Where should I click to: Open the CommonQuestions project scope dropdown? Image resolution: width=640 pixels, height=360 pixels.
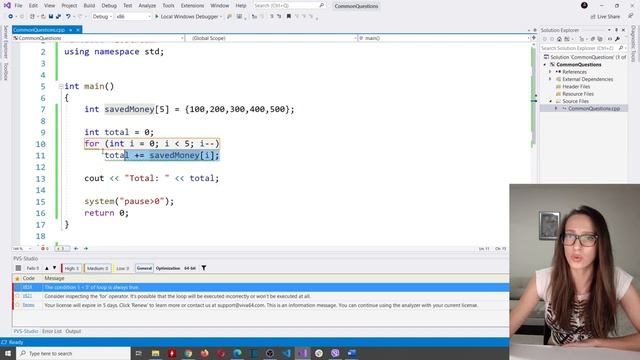[98, 38]
